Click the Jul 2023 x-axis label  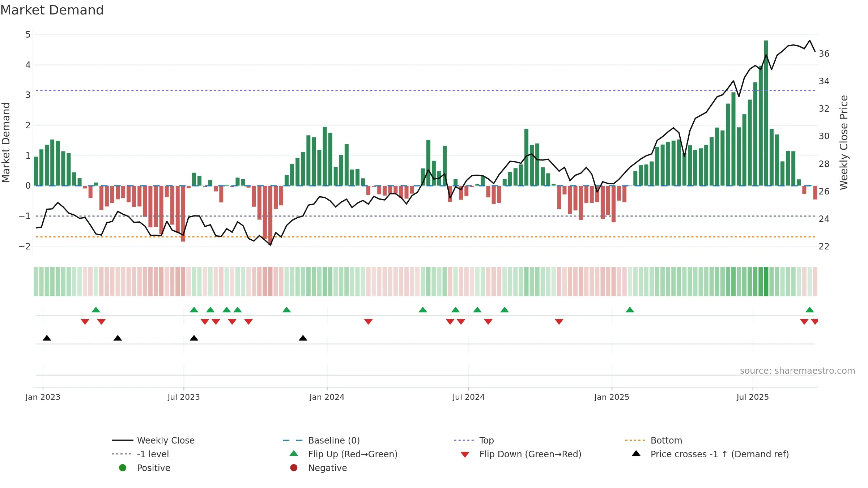click(184, 397)
